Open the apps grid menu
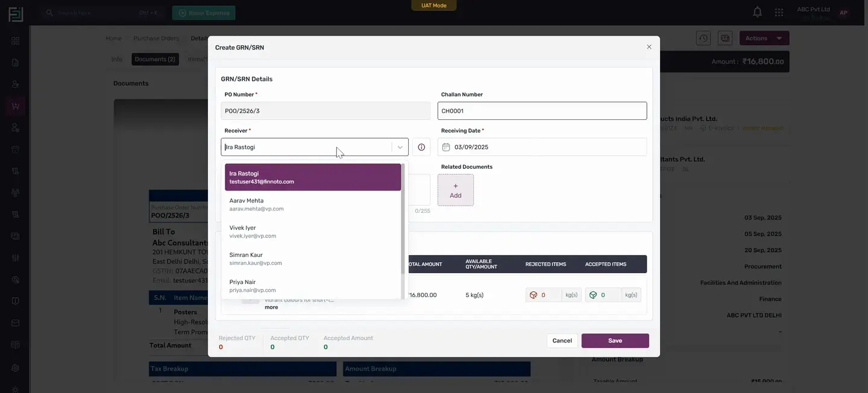 click(779, 12)
